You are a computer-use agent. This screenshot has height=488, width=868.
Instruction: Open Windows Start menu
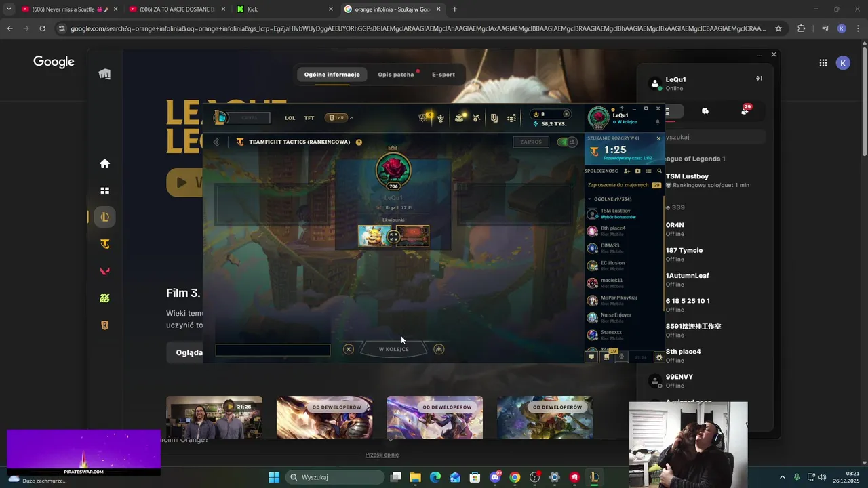(274, 477)
